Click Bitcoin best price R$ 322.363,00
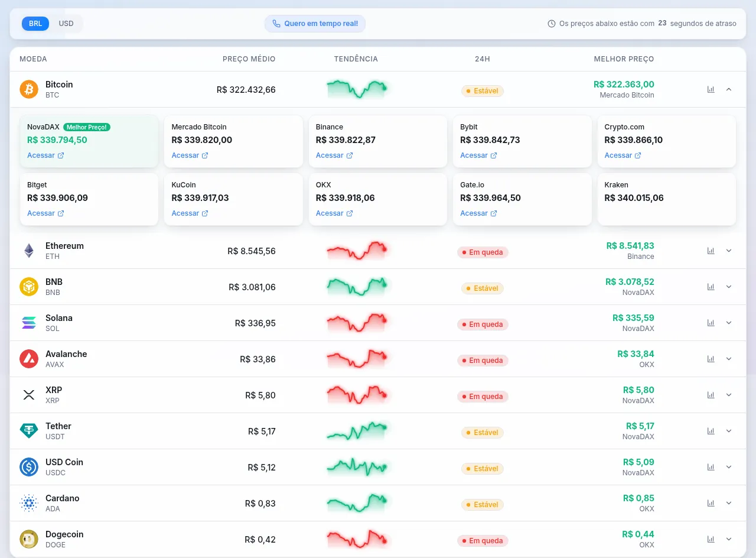Image resolution: width=756 pixels, height=558 pixels. 624,85
